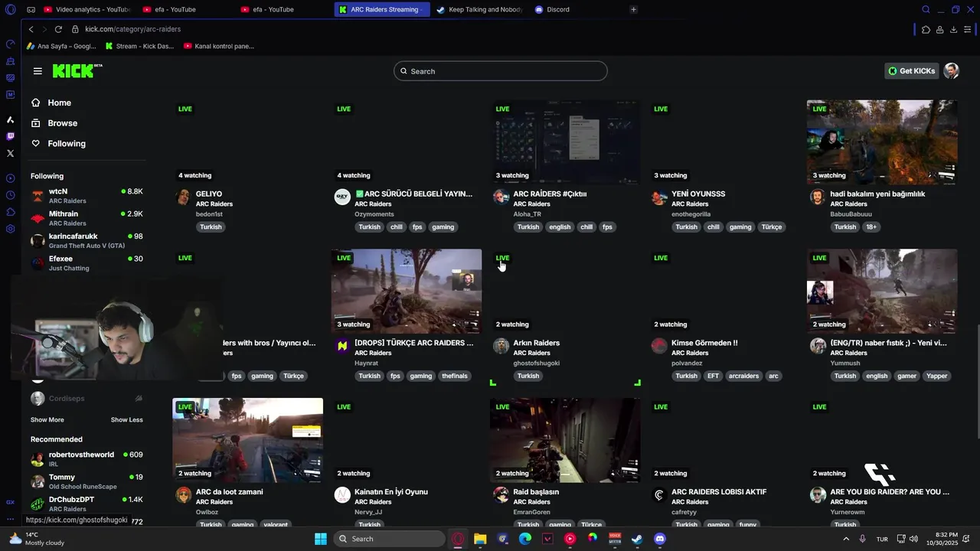
Task: Open Haynrat channel avatar
Action: pos(342,346)
